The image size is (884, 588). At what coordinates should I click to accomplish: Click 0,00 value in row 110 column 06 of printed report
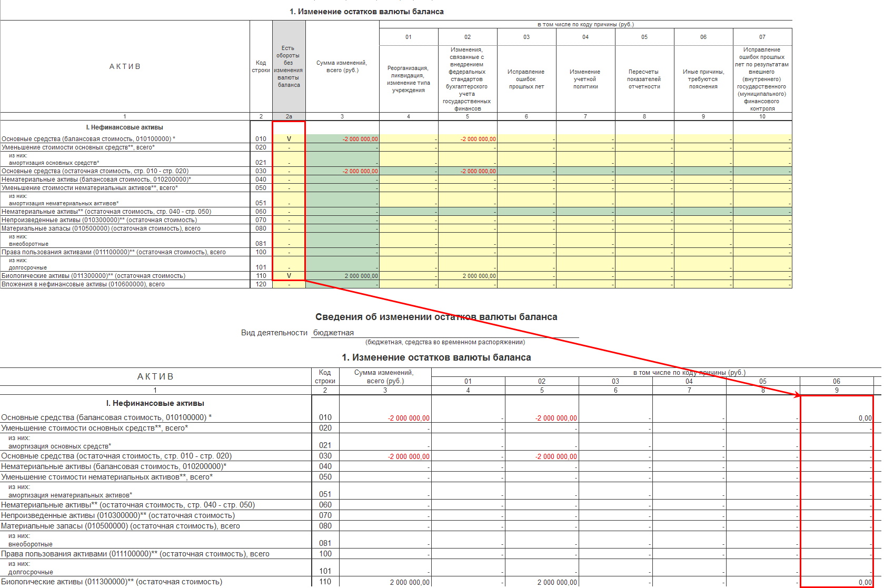[865, 583]
